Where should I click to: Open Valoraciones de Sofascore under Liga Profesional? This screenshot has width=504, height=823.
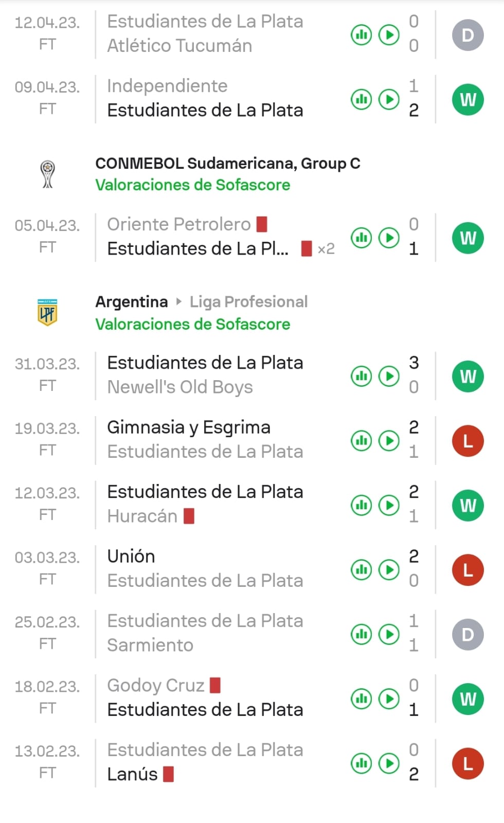pyautogui.click(x=193, y=324)
